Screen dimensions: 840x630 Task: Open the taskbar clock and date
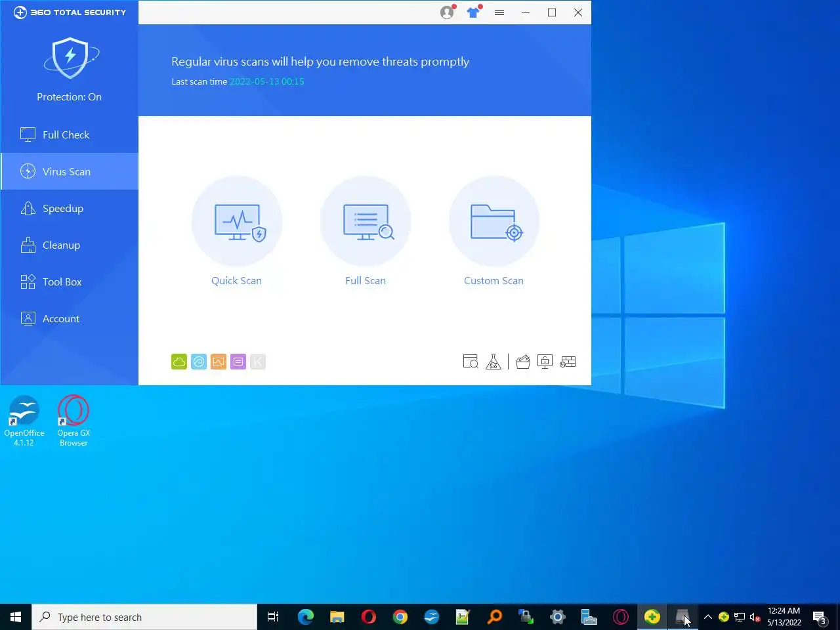(x=784, y=617)
